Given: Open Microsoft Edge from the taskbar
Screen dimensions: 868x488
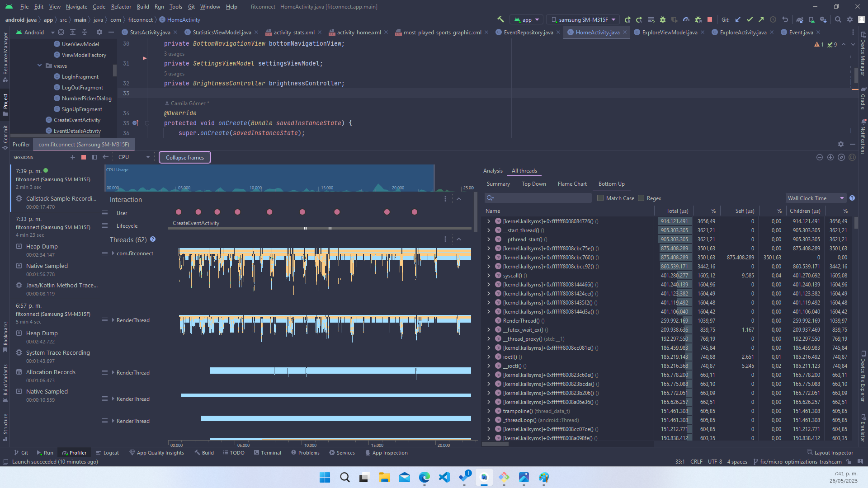Looking at the screenshot, I should [x=425, y=477].
